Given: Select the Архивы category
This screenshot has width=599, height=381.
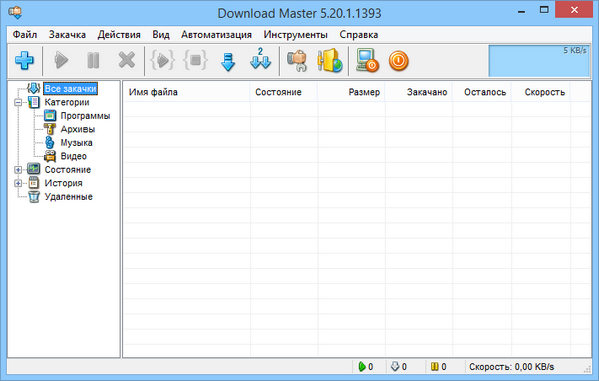Looking at the screenshot, I should point(78,129).
